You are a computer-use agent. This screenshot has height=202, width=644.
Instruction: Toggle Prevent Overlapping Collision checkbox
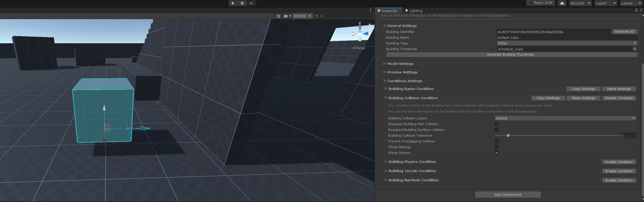tap(496, 141)
